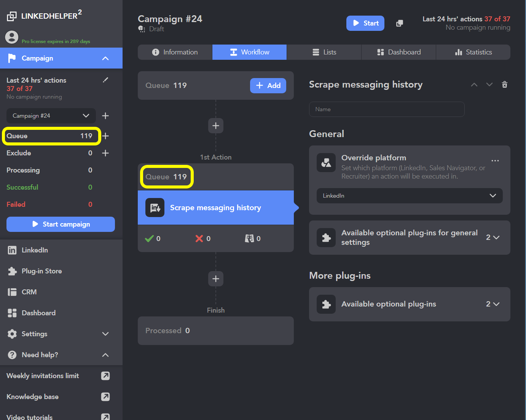Image resolution: width=526 pixels, height=420 pixels.
Task: Select the Scrape messaging history action
Action: point(216,208)
